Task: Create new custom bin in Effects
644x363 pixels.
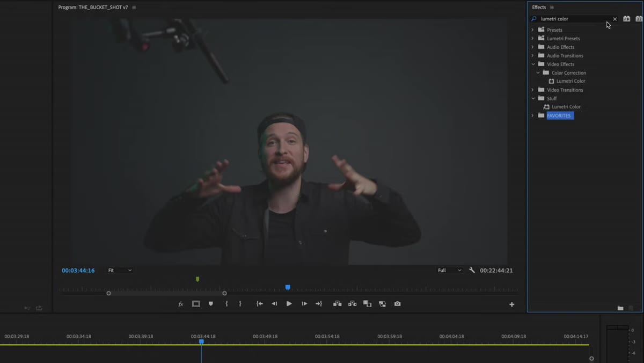Action: click(620, 308)
